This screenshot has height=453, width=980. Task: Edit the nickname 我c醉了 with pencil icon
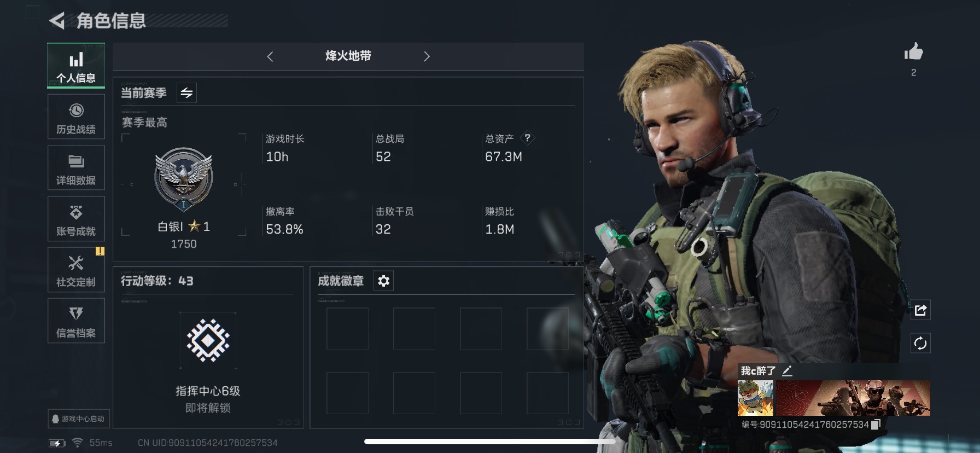point(787,370)
